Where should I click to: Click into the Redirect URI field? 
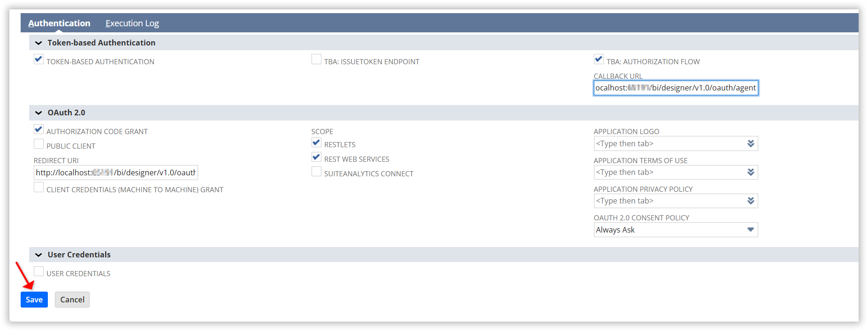(x=115, y=173)
